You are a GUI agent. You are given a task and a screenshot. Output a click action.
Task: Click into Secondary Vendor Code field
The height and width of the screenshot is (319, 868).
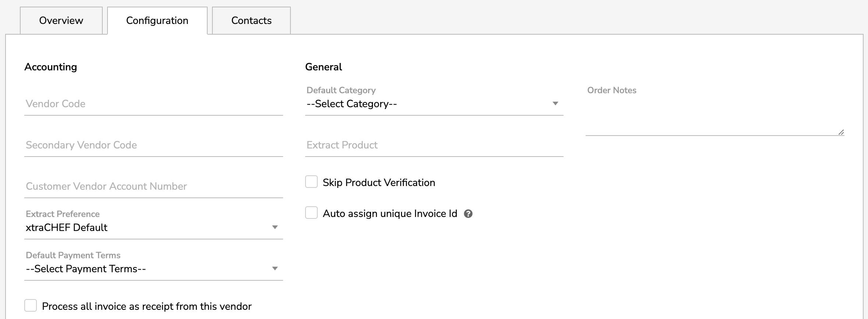tap(153, 146)
